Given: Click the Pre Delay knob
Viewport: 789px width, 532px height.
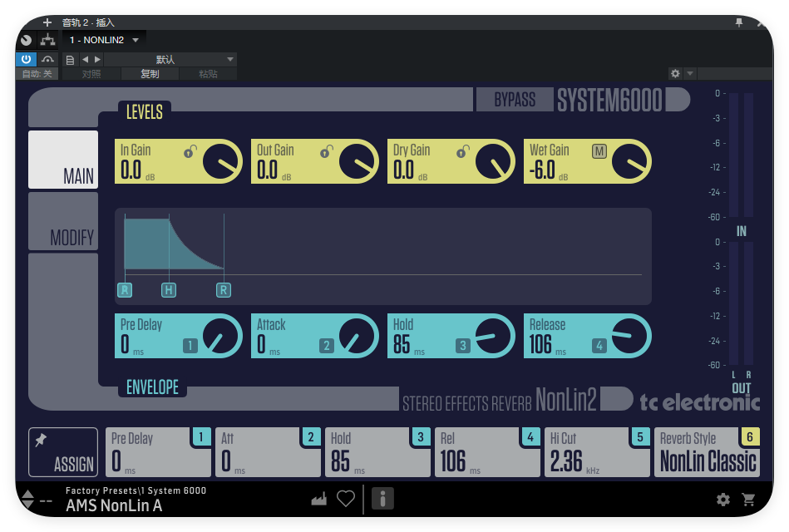Looking at the screenshot, I should (221, 336).
